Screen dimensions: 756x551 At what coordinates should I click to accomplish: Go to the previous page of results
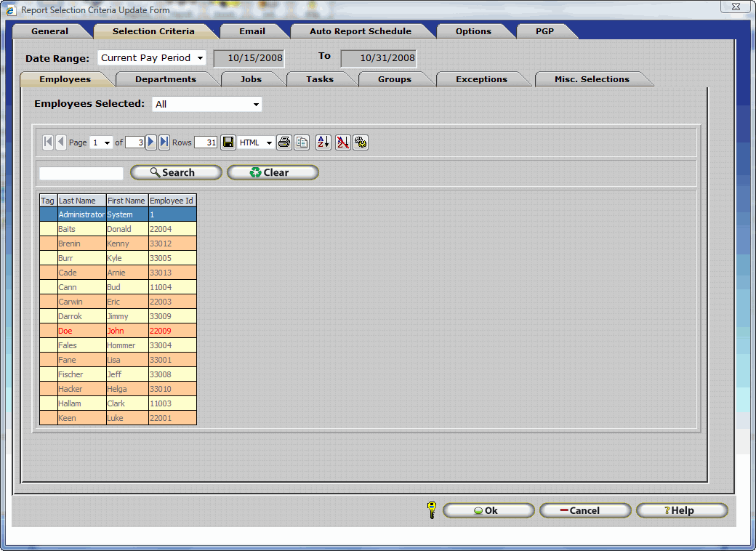point(61,142)
